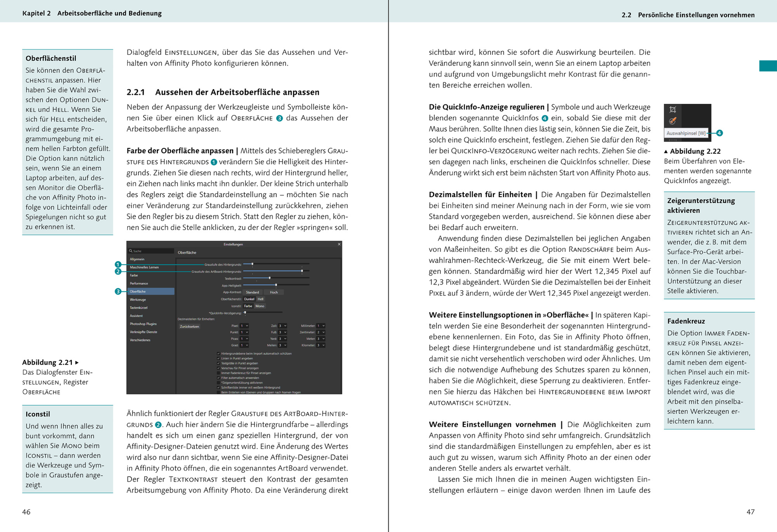Screen dimensions: 777x532
Task: Click the Einstellungen dialog title bar
Action: 234,244
